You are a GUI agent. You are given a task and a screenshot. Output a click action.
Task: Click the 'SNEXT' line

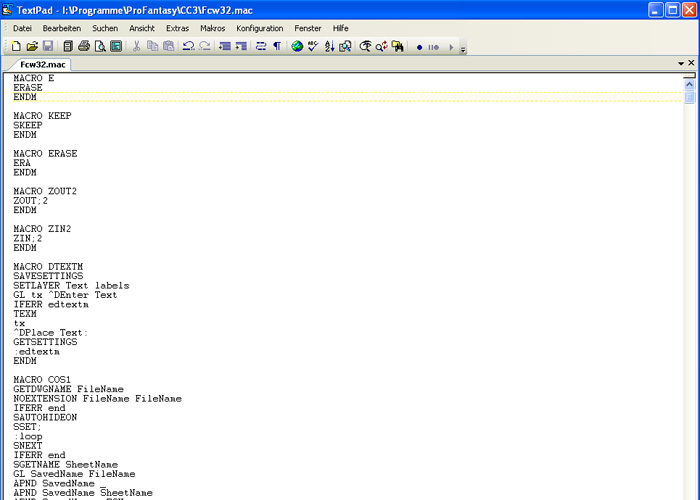click(x=28, y=446)
